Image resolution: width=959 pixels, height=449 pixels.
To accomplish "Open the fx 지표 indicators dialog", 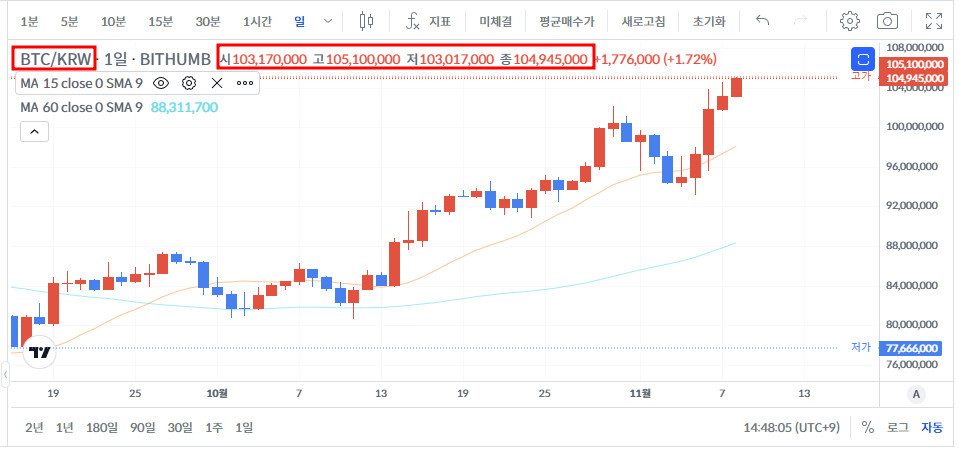I will coord(428,21).
